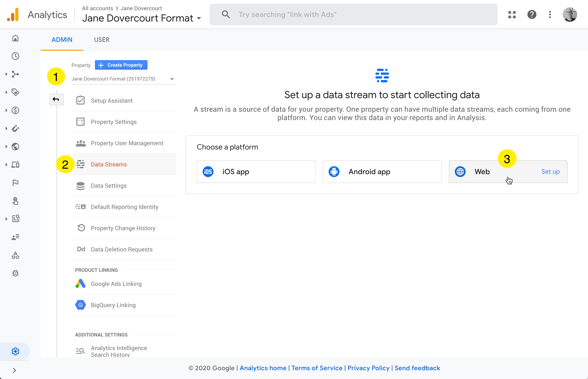Open the Realtime clock icon in sidebar
Image resolution: width=588 pixels, height=379 pixels.
pos(15,56)
